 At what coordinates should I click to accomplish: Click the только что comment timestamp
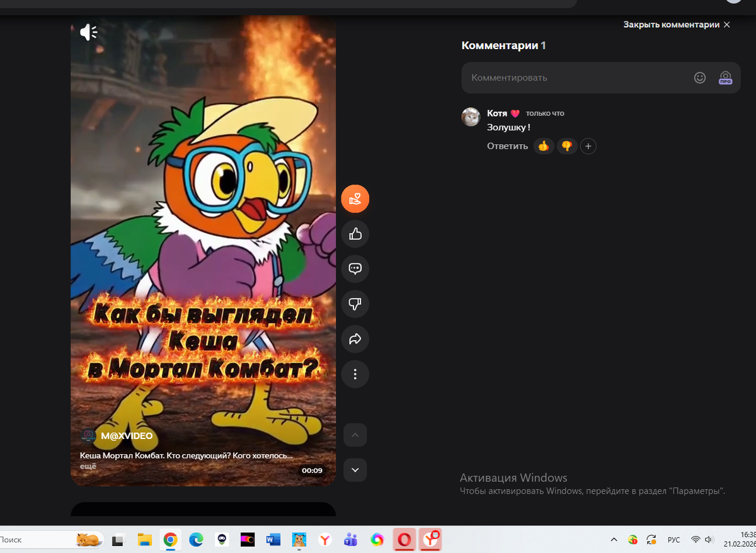pyautogui.click(x=545, y=113)
